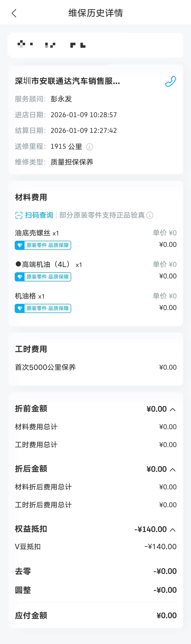The image size is (191, 644).
Task: Collapse the 折后金额 section
Action: [x=172, y=470]
